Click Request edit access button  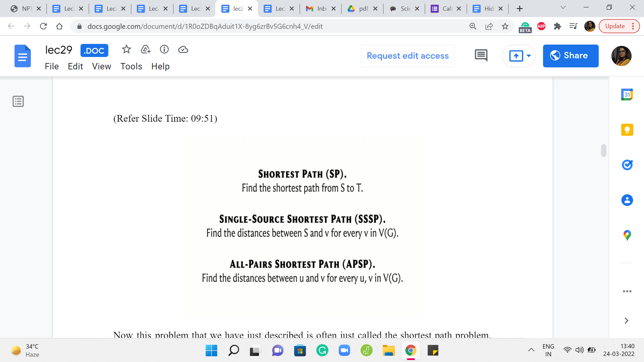408,56
